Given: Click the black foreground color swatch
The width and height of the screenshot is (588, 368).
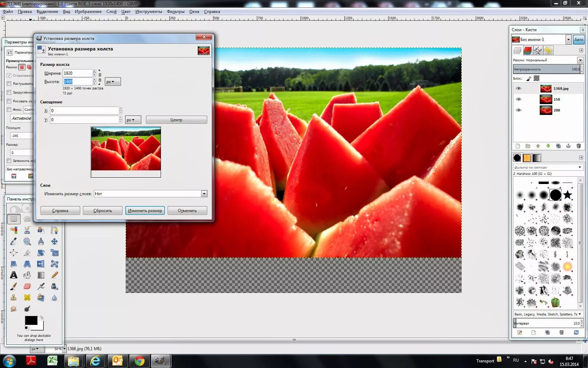Looking at the screenshot, I should [31, 320].
